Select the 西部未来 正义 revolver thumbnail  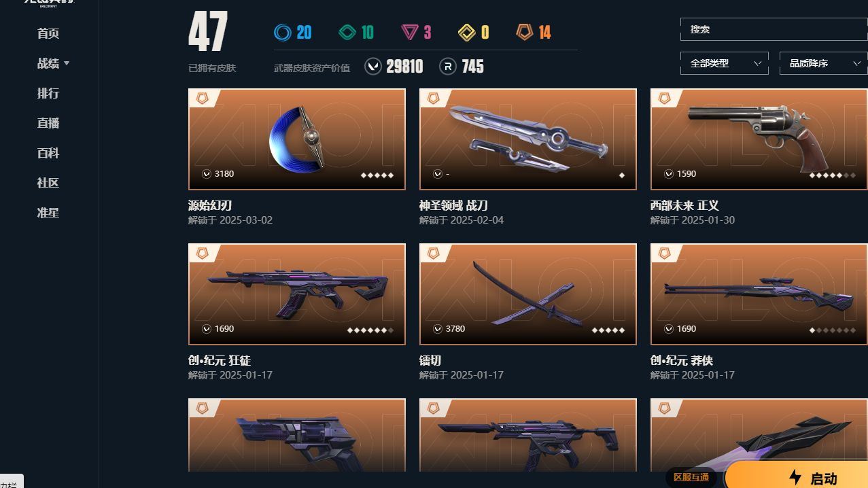pyautogui.click(x=759, y=139)
